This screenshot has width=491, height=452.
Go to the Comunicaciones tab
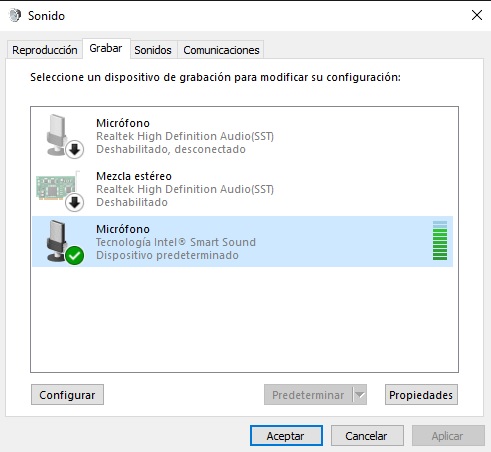click(x=221, y=50)
